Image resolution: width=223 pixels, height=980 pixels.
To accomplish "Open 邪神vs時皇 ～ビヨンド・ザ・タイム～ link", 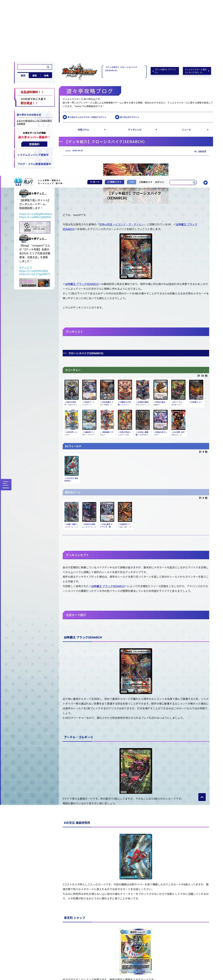I will tap(122, 224).
